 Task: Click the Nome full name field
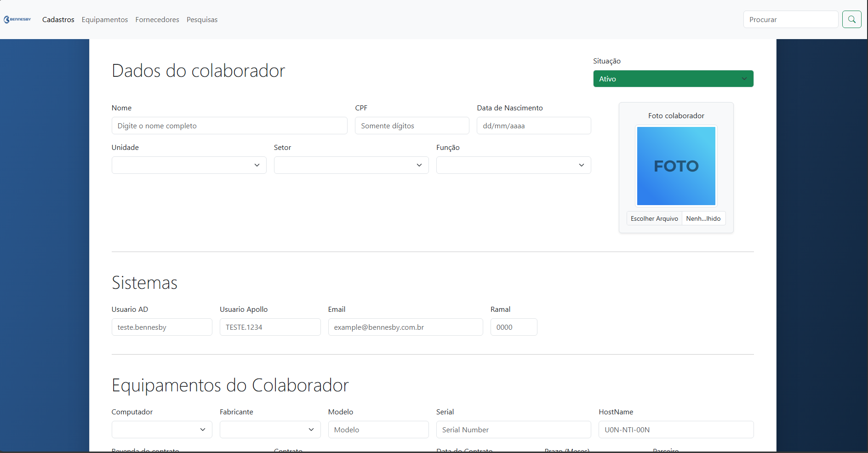coord(229,126)
